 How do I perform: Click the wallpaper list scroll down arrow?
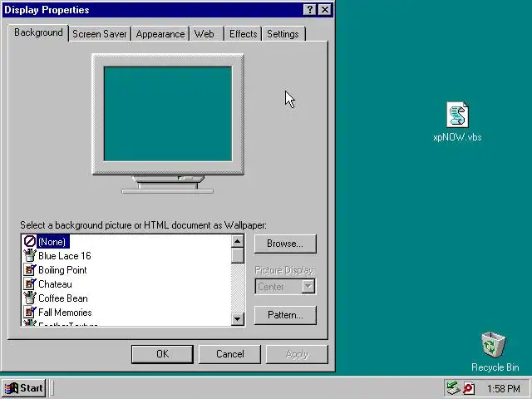[x=238, y=319]
